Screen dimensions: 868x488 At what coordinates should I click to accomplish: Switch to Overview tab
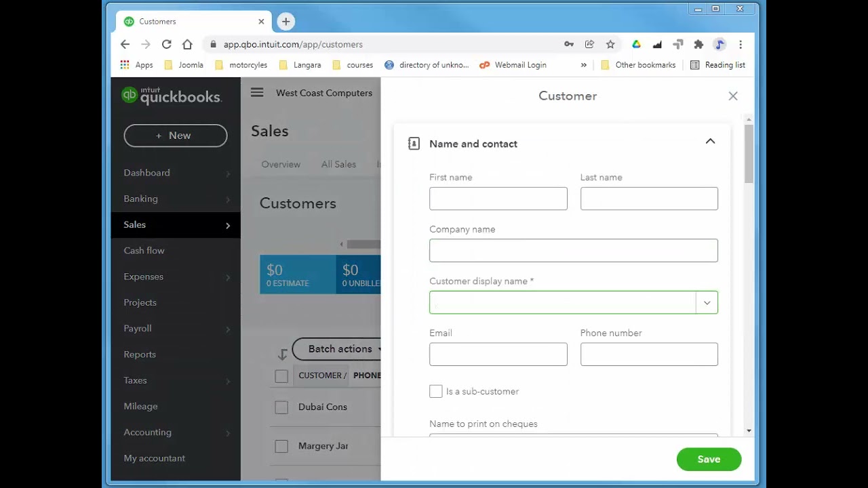coord(281,164)
